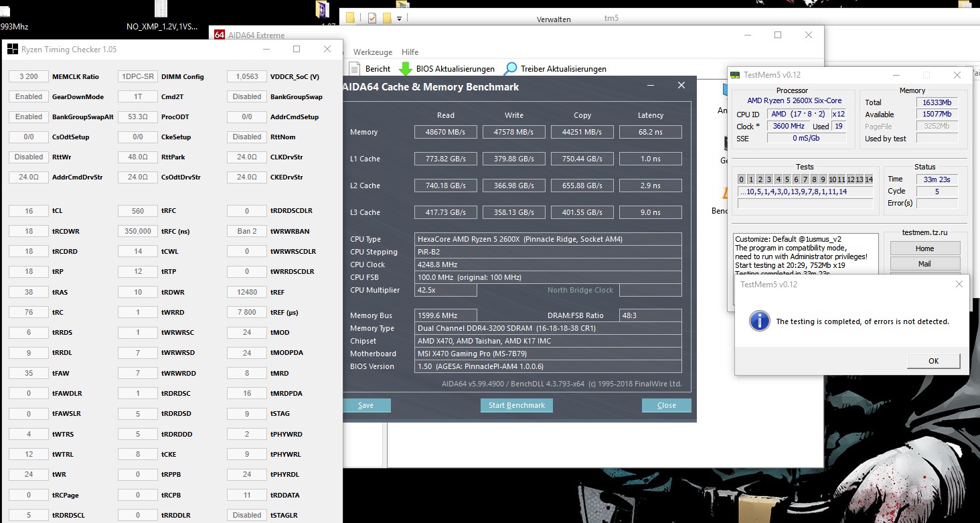
Task: Click the Motherboard MSI X470 Gaming Pro field
Action: coord(548,354)
